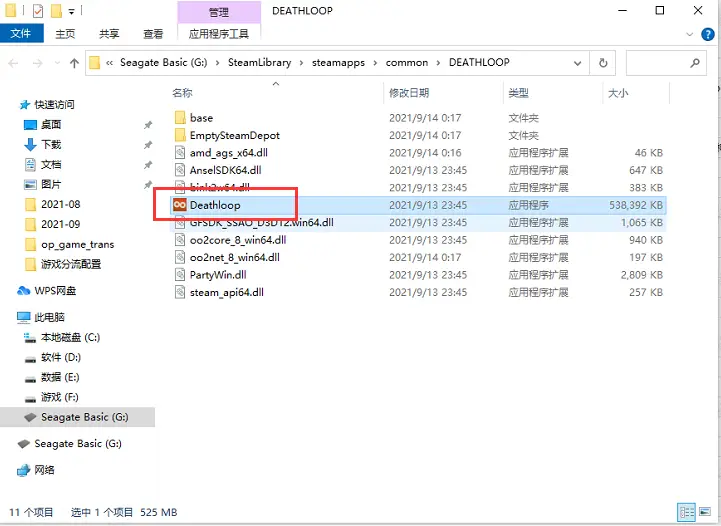Open the 应用程序工具 tab
Screen dimensions: 721x526
pyautogui.click(x=219, y=34)
